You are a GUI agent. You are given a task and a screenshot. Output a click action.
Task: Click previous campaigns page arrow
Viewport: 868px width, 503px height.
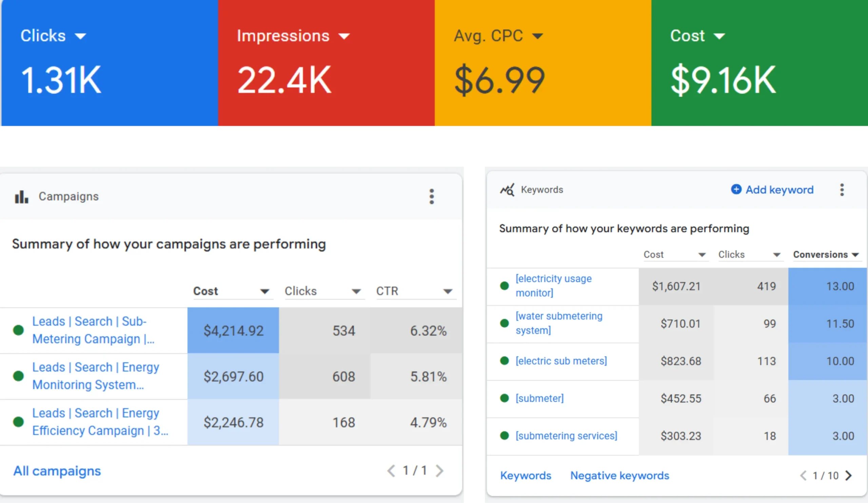tap(391, 471)
